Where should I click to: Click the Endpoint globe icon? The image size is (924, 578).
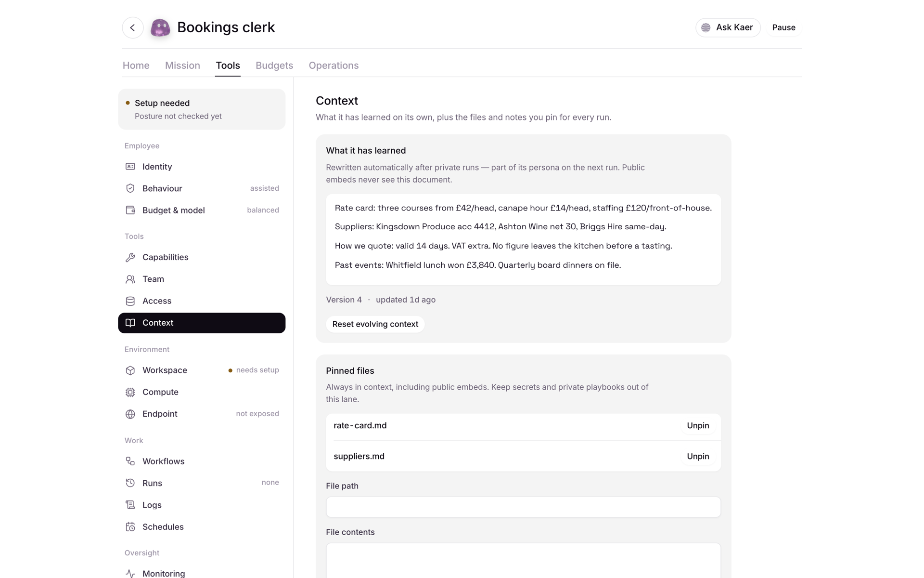click(130, 414)
